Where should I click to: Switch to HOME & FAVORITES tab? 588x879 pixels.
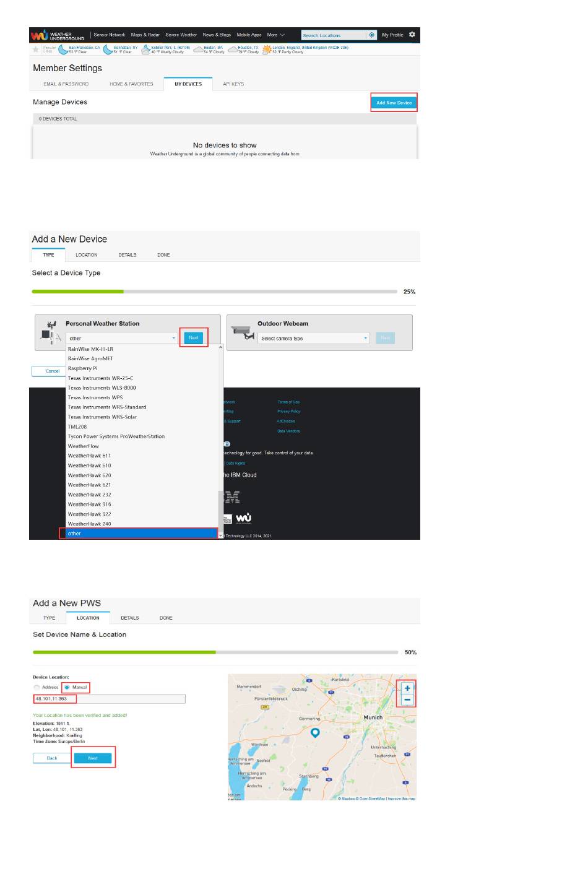click(x=131, y=84)
